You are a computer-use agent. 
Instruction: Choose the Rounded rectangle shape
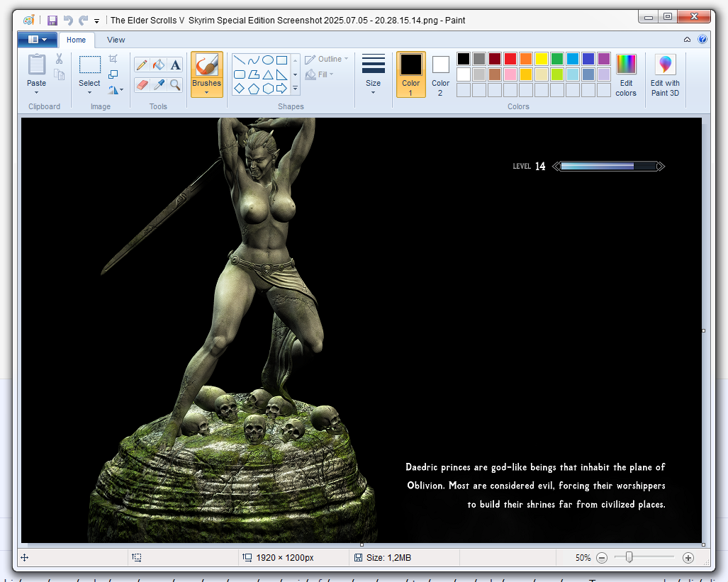coord(239,74)
